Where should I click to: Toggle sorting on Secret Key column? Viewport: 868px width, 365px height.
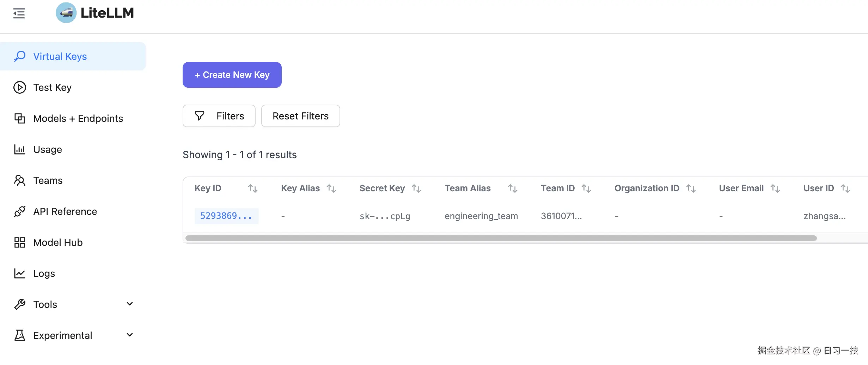416,188
